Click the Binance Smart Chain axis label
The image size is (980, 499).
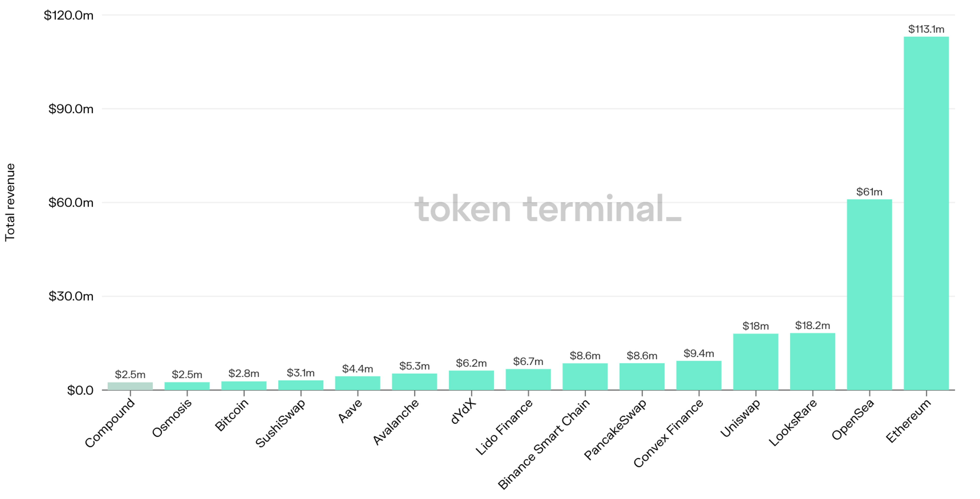click(544, 443)
